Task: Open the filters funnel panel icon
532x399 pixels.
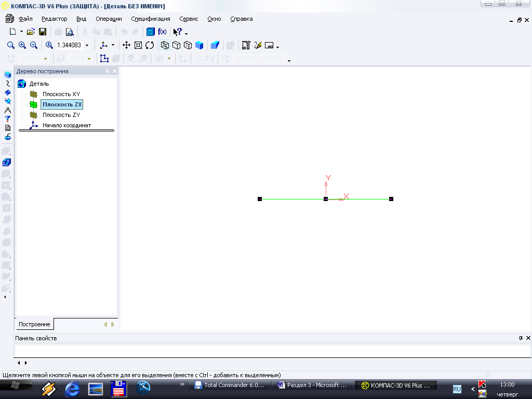Action: point(8,119)
